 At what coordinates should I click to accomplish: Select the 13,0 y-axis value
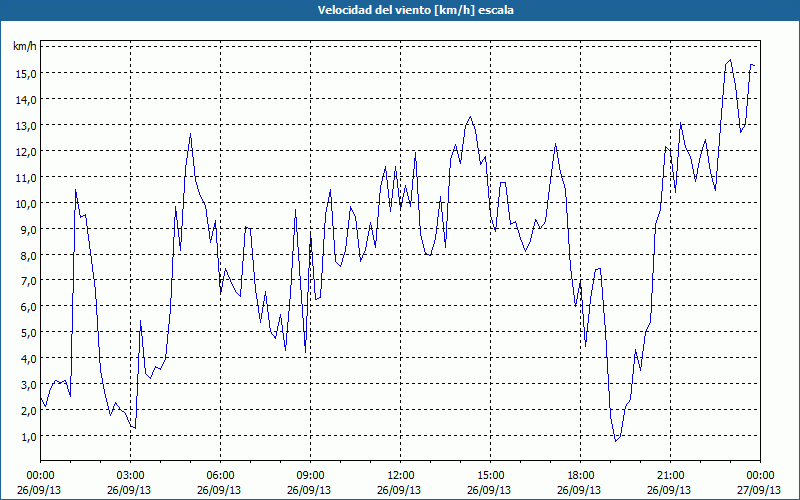pyautogui.click(x=26, y=126)
